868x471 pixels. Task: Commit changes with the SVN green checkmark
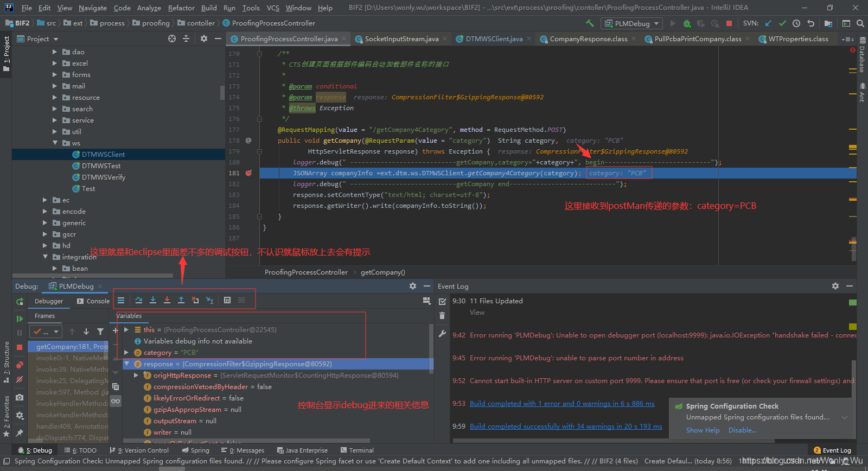click(x=782, y=23)
